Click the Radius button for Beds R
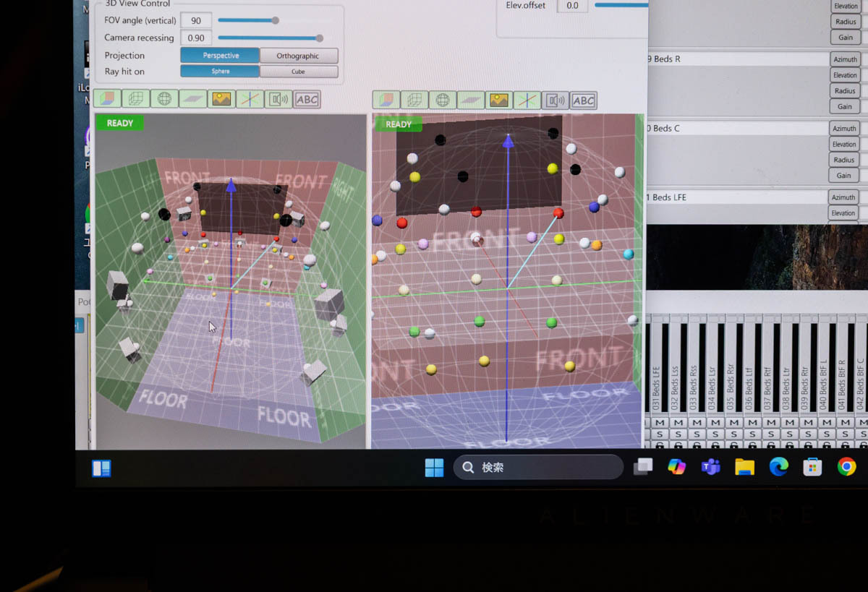Viewport: 868px width, 592px height. (844, 91)
